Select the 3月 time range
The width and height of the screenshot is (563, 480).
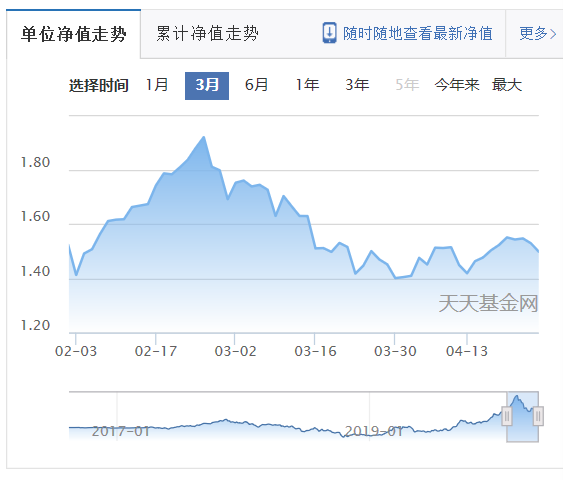207,86
